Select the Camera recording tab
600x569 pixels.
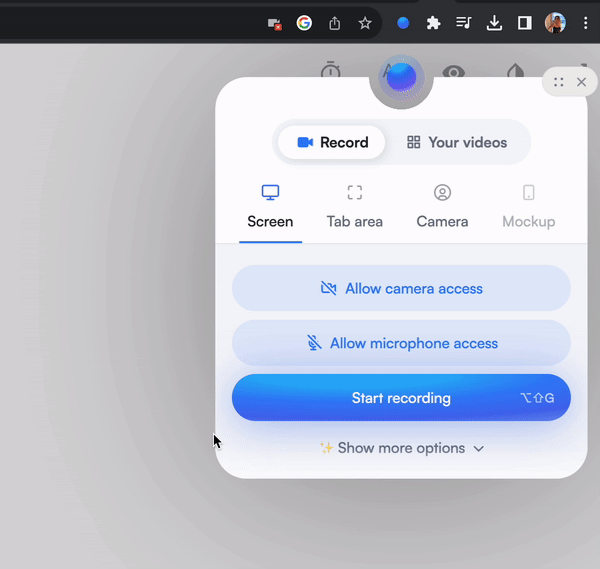click(442, 207)
